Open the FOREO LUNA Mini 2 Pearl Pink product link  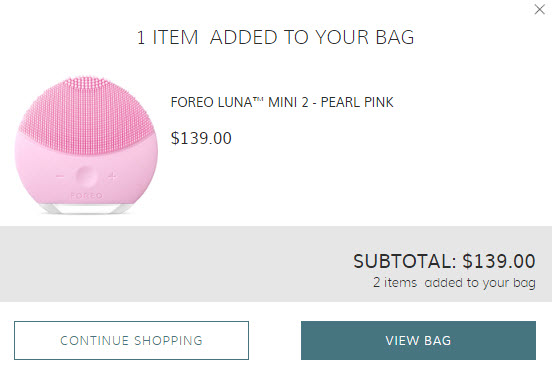point(282,102)
